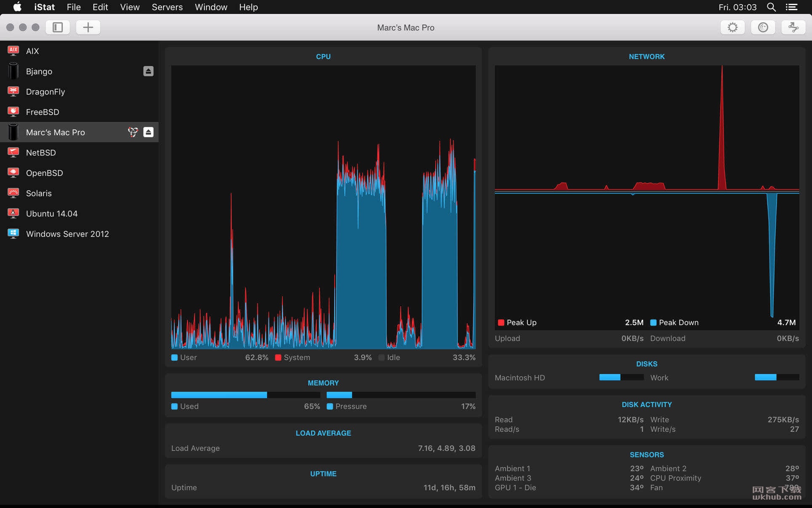
Task: Select the FreeBSD server row
Action: point(79,112)
